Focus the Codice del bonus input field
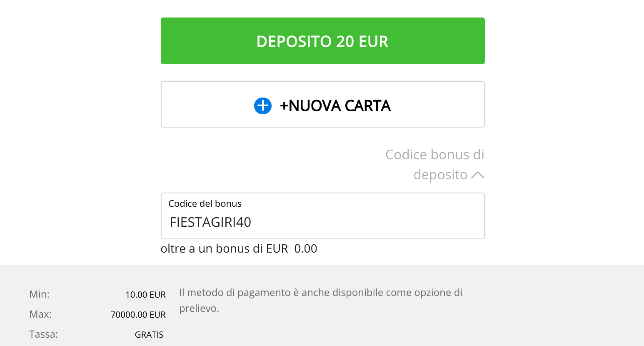Screen dimensions: 644x346 pyautogui.click(x=323, y=216)
